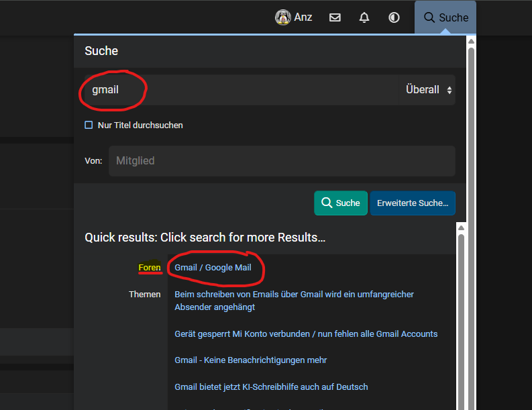Click the Anz username in the top bar
Viewport: 532px width, 410px height.
(x=303, y=17)
